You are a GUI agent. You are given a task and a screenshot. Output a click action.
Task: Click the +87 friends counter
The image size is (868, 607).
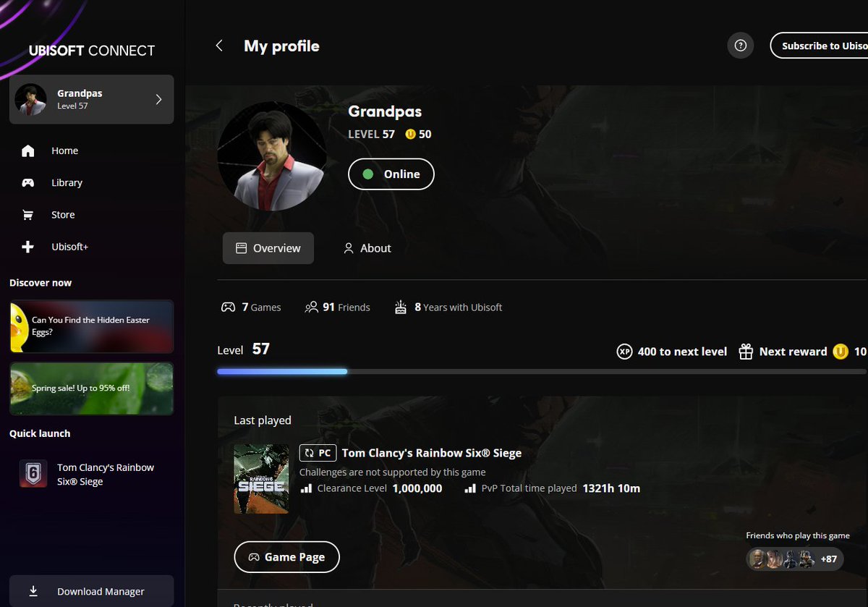tap(828, 559)
